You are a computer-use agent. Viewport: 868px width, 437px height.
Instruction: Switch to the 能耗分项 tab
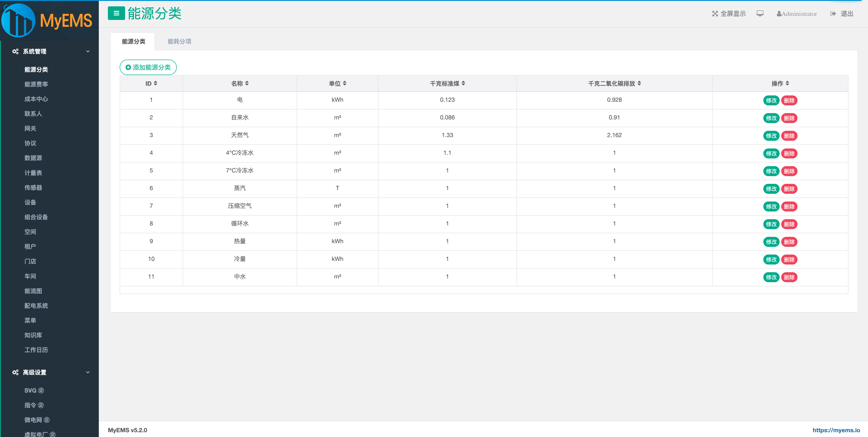coord(179,41)
